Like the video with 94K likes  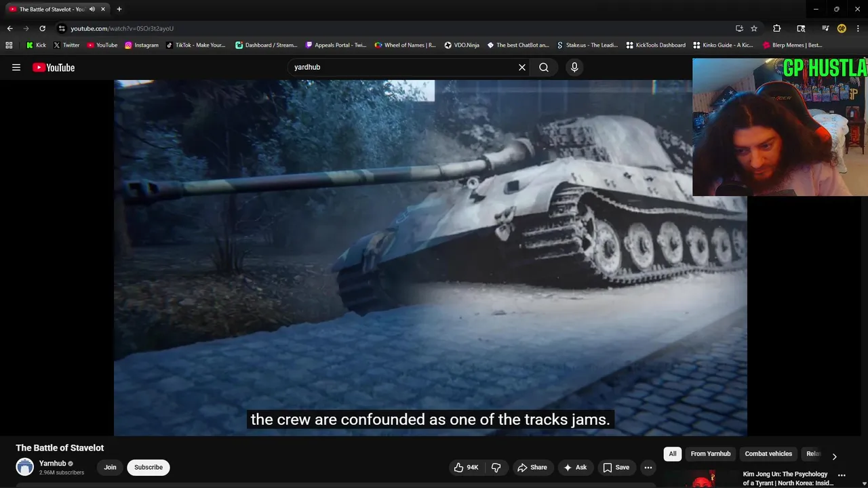[467, 467]
